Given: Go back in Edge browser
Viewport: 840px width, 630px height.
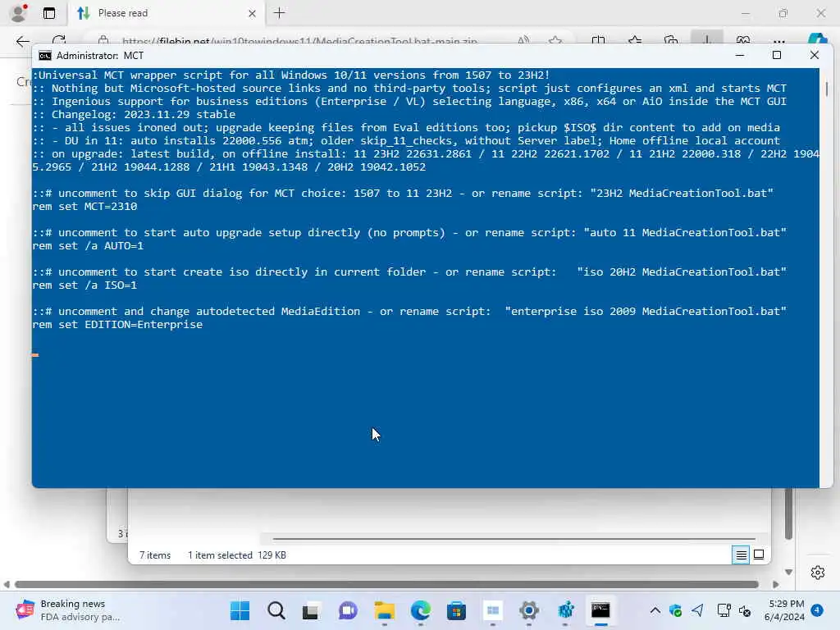Looking at the screenshot, I should [x=22, y=41].
